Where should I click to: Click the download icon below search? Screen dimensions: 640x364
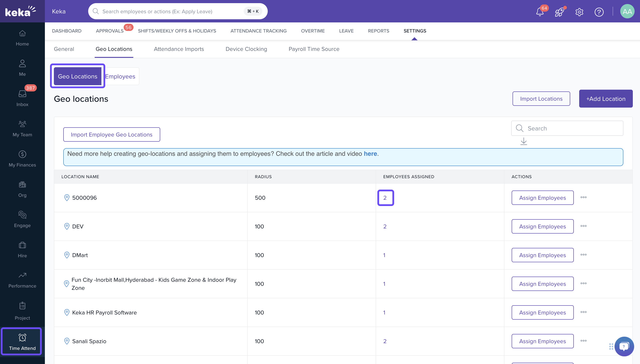[x=524, y=141]
